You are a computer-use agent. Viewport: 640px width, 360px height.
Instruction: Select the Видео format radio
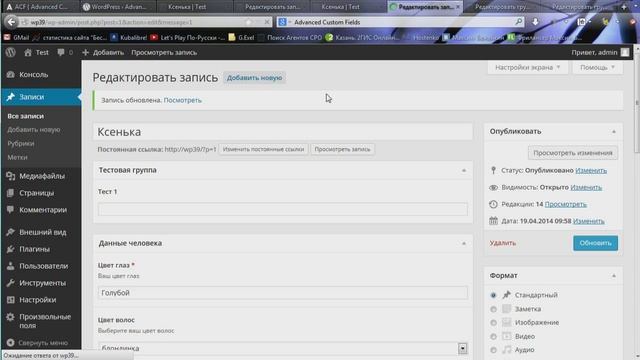pyautogui.click(x=493, y=337)
